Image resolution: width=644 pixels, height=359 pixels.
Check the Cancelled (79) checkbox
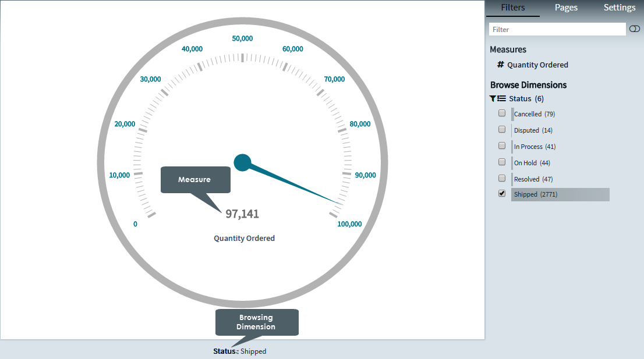point(502,113)
